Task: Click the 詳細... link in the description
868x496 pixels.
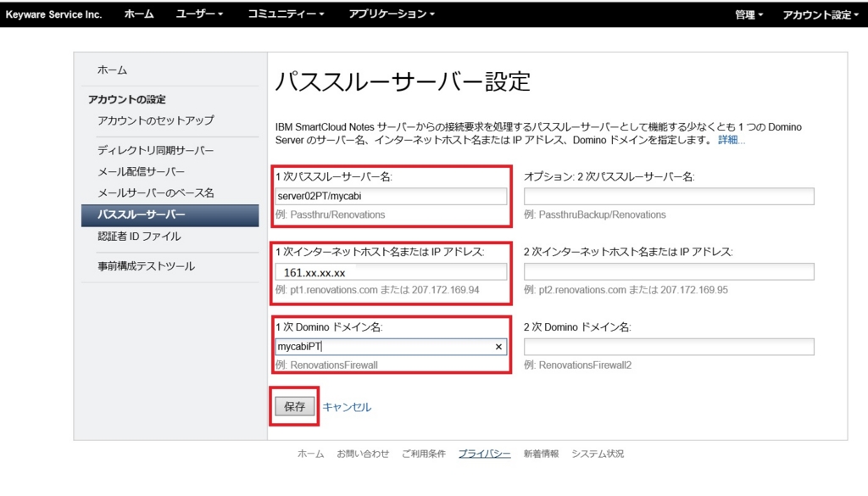Action: pyautogui.click(x=732, y=140)
